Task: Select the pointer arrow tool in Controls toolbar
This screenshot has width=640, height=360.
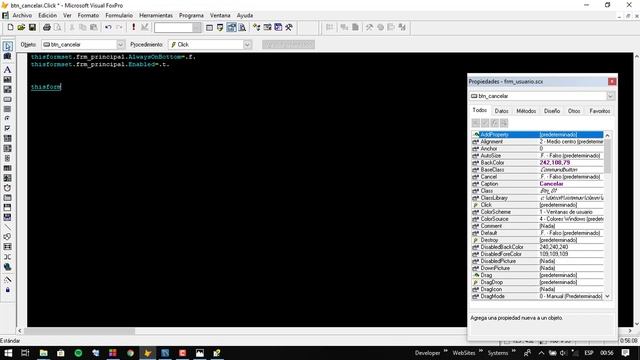Action: 7,46
